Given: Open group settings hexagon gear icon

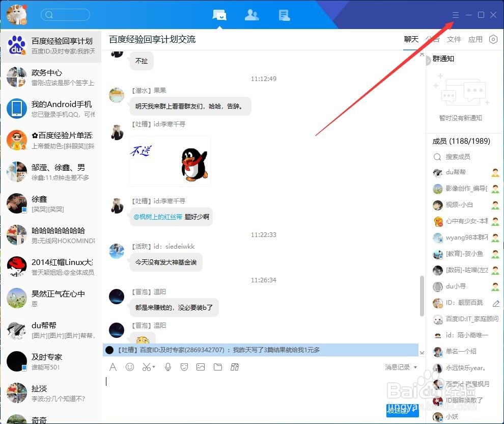Looking at the screenshot, I should 493,39.
